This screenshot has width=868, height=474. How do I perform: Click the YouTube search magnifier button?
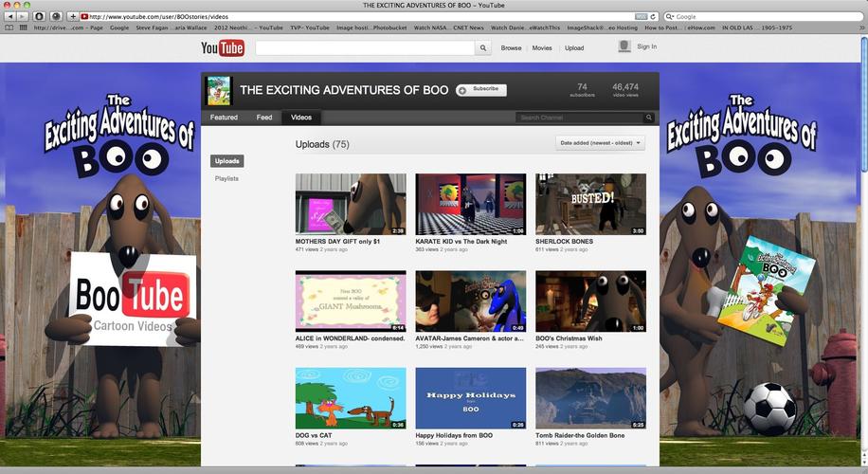(482, 48)
